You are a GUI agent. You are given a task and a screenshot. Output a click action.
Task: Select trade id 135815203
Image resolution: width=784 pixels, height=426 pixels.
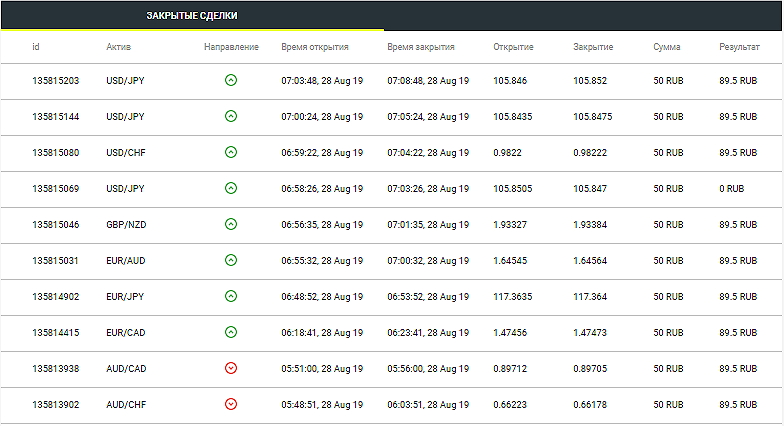point(56,80)
